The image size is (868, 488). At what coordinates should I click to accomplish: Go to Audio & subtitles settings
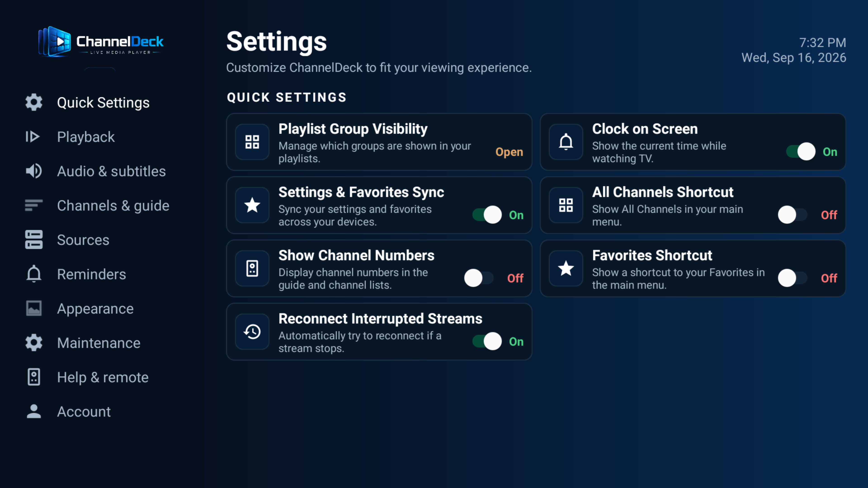coord(111,171)
